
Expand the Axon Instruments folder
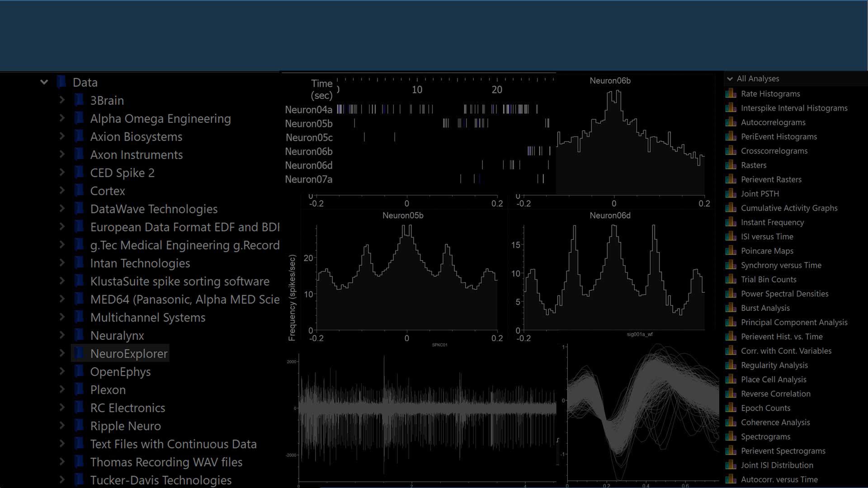pyautogui.click(x=62, y=155)
